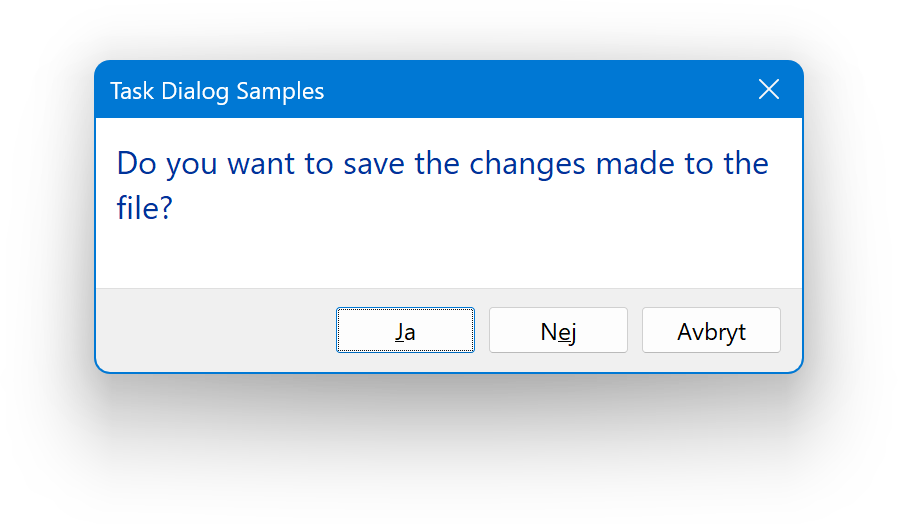Choose Avbryt to cancel the dialog
This screenshot has width=898, height=524.
pos(711,330)
